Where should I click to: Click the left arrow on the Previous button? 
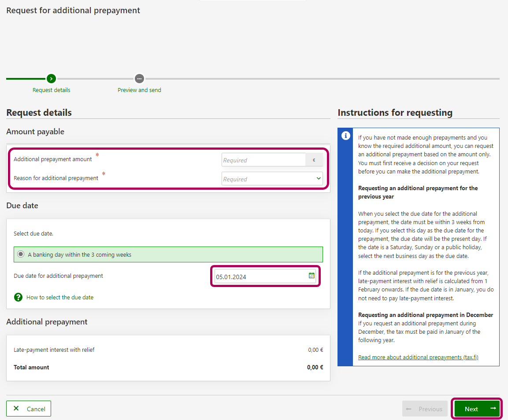[408, 409]
